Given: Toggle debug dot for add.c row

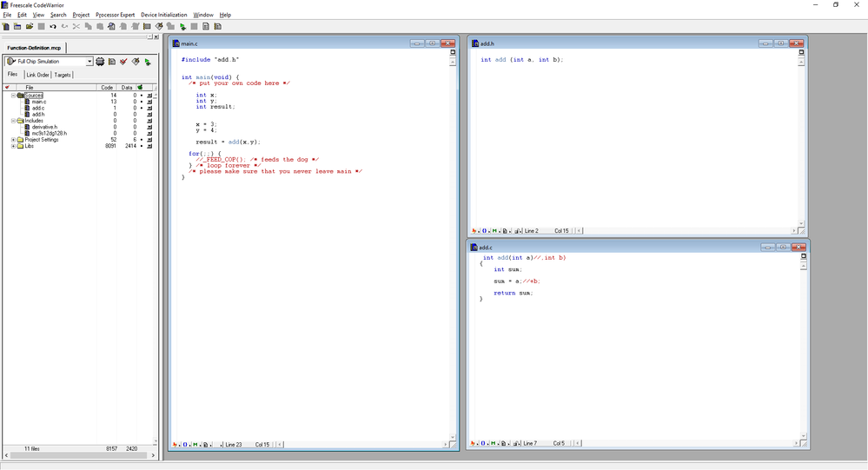Looking at the screenshot, I should coord(141,108).
